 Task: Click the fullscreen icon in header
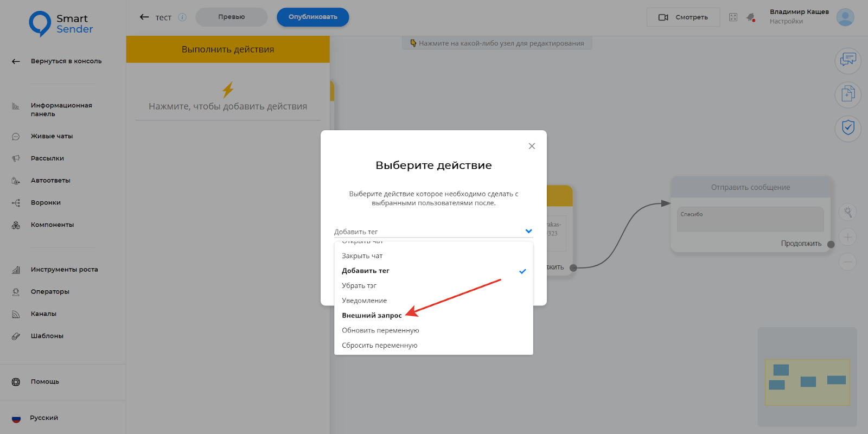tap(733, 17)
